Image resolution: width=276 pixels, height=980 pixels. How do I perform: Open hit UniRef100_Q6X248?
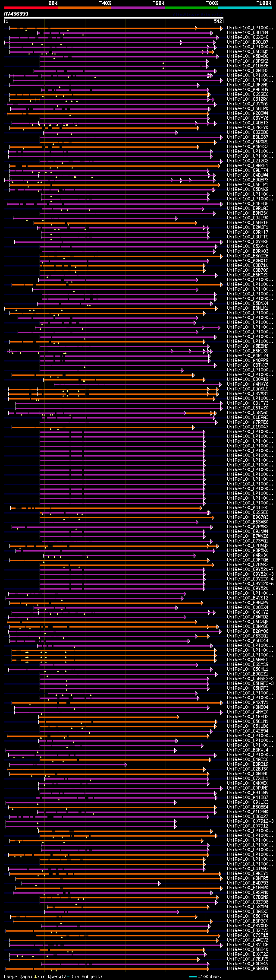(248, 38)
